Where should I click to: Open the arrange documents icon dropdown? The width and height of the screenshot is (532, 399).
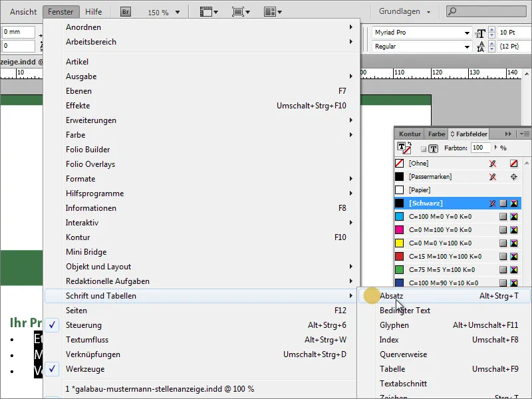coord(273,12)
